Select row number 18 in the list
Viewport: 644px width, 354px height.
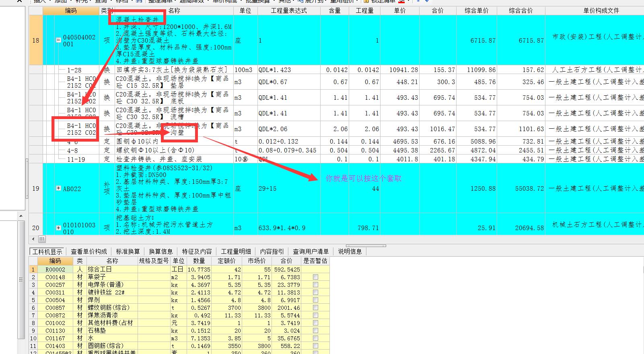[x=36, y=40]
